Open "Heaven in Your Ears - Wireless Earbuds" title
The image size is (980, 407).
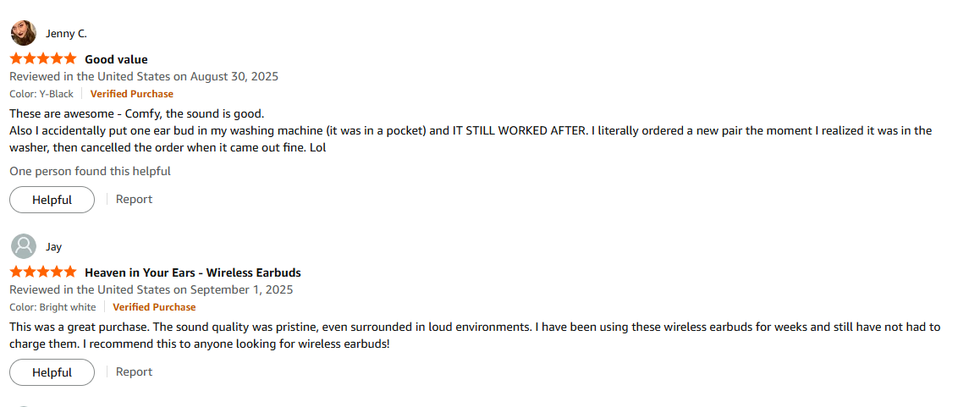point(192,272)
